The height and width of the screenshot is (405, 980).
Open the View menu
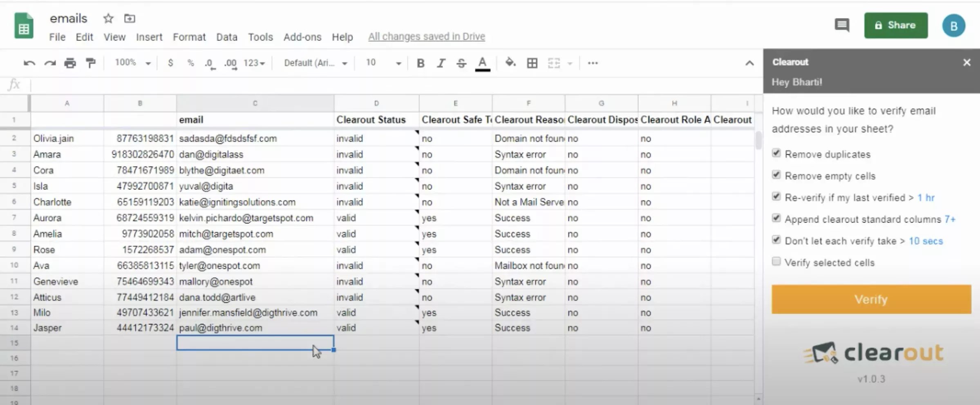click(114, 37)
